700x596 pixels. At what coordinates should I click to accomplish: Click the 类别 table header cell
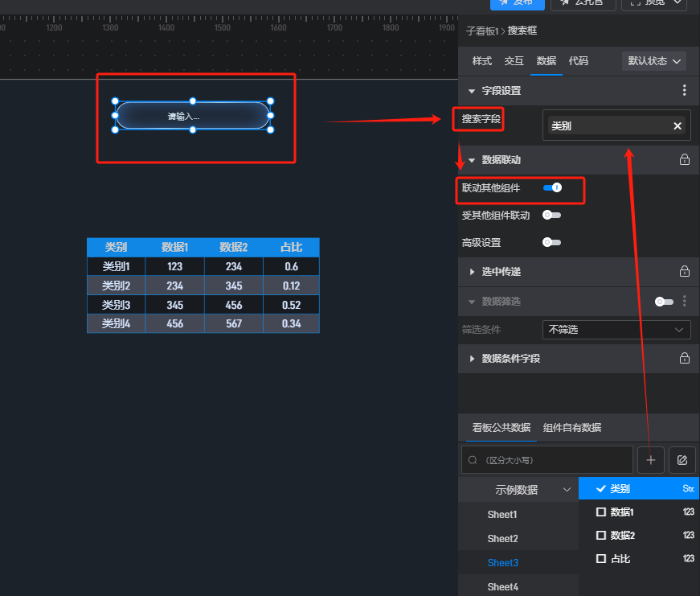pos(116,247)
